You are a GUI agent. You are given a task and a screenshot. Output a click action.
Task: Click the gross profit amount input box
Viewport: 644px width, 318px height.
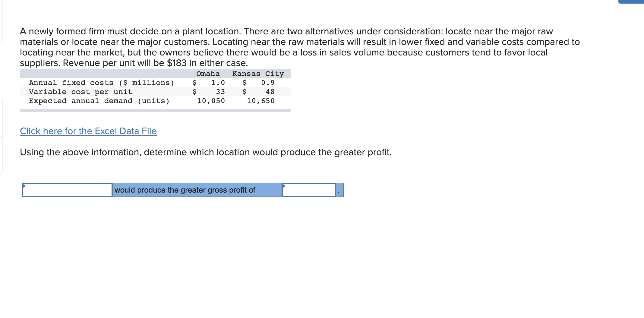(309, 190)
